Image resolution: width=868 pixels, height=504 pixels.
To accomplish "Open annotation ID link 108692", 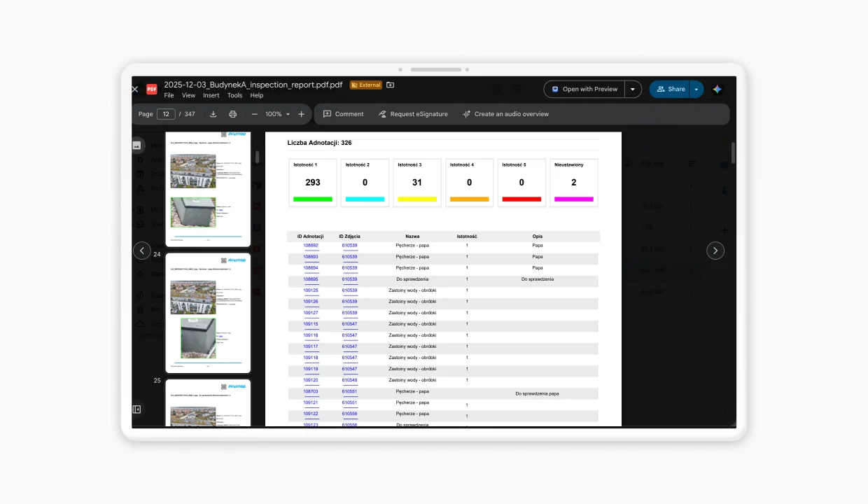I will (311, 246).
